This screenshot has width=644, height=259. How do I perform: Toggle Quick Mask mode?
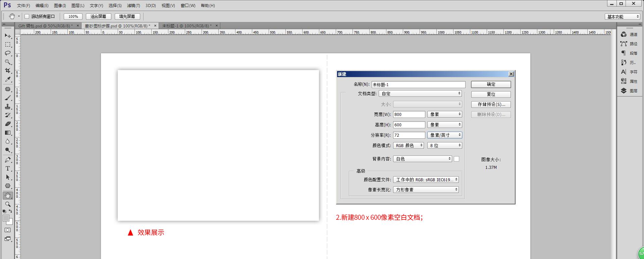click(x=8, y=230)
